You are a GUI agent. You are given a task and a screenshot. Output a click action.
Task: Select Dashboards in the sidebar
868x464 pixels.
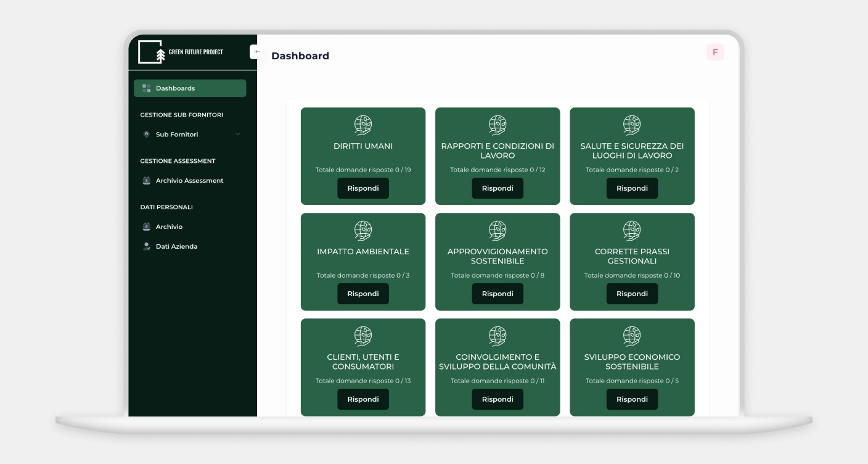tap(189, 88)
